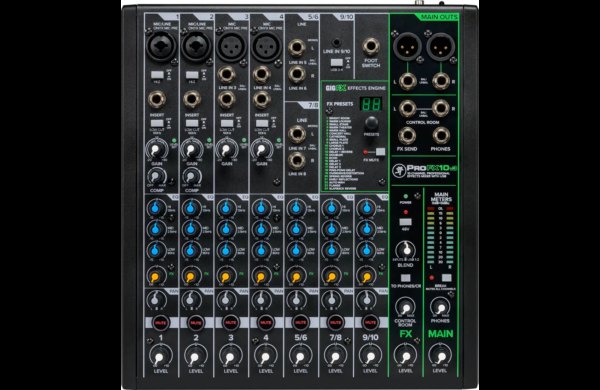The width and height of the screenshot is (600, 390).
Task: Click the channel 3 GAIN knob
Action: pos(226,150)
